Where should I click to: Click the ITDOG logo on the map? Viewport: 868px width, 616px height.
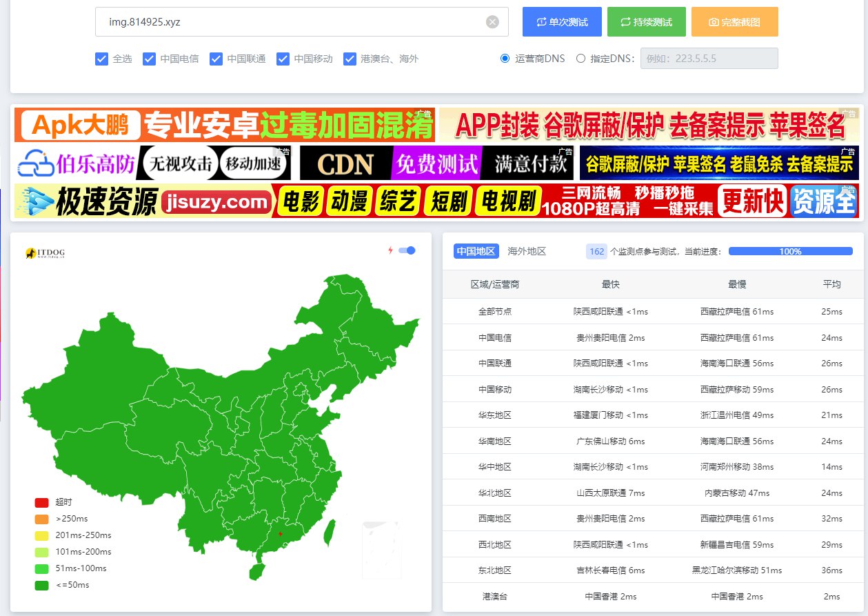coord(45,253)
